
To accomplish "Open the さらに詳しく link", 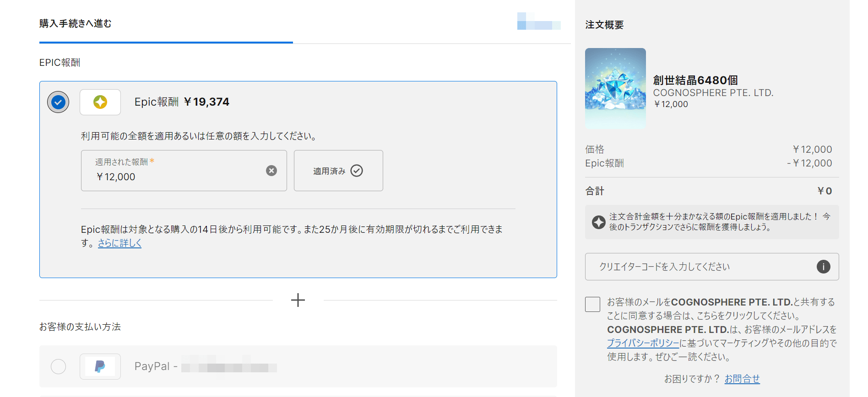I will tap(119, 243).
